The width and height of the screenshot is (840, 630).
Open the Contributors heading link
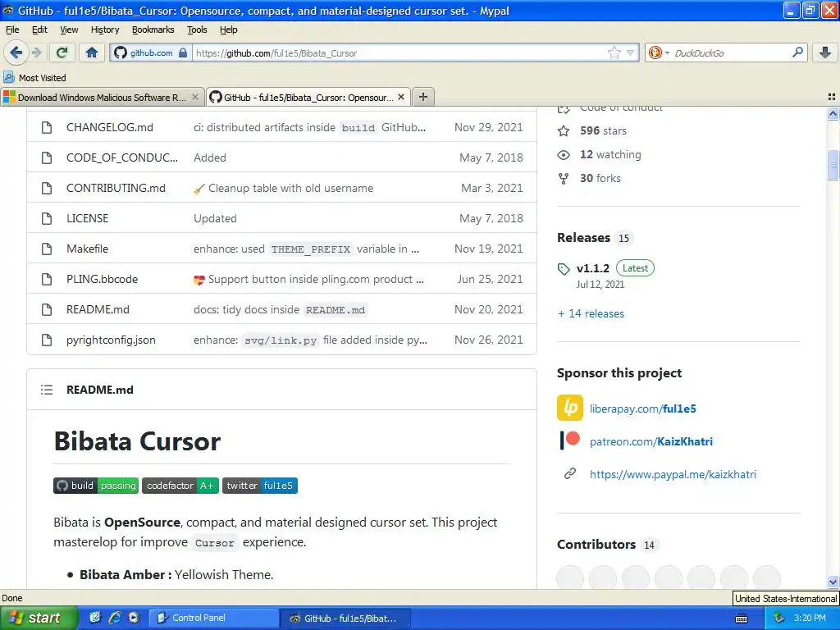[596, 545]
